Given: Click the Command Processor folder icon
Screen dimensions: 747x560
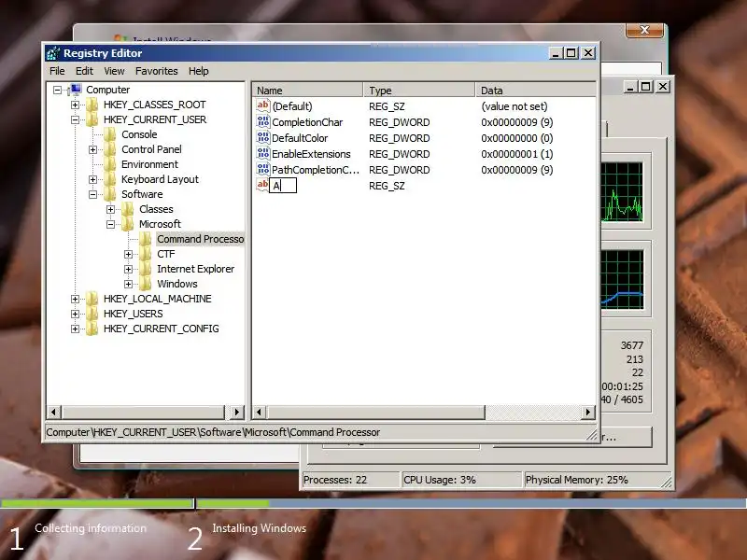Looking at the screenshot, I should [146, 239].
